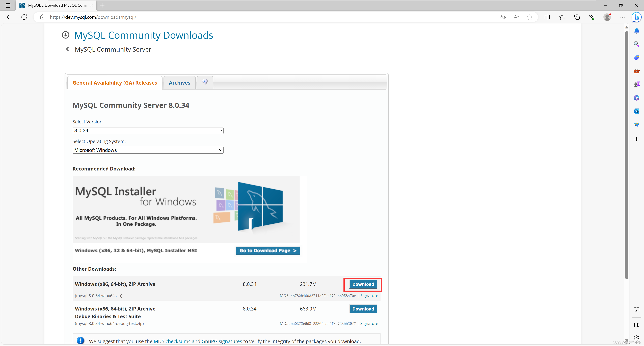The height and width of the screenshot is (346, 644).
Task: Click the MySQL Community Server 8.0.34 heading
Action: pyautogui.click(x=131, y=105)
